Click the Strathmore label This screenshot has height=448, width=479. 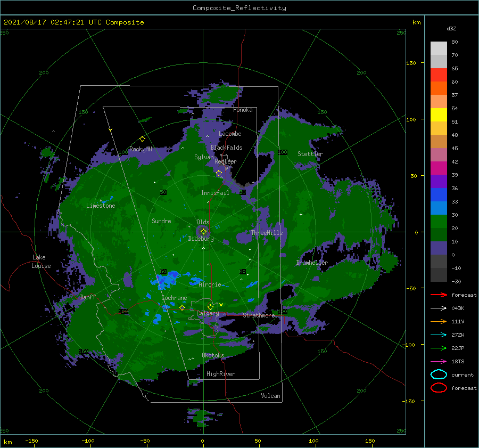pos(259,315)
